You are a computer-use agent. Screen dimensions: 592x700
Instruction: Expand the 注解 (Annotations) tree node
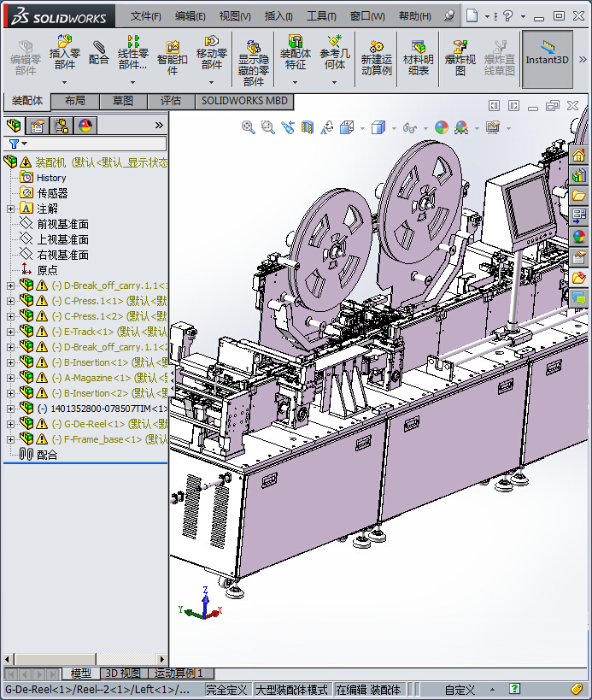11,209
